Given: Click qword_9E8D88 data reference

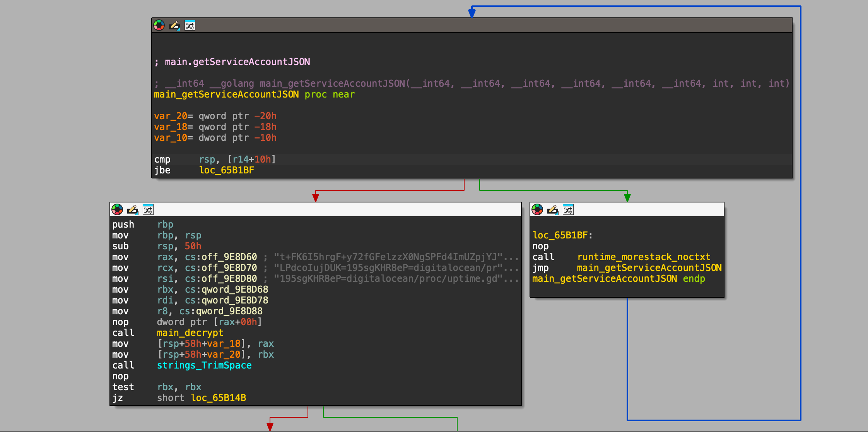Looking at the screenshot, I should click(229, 311).
